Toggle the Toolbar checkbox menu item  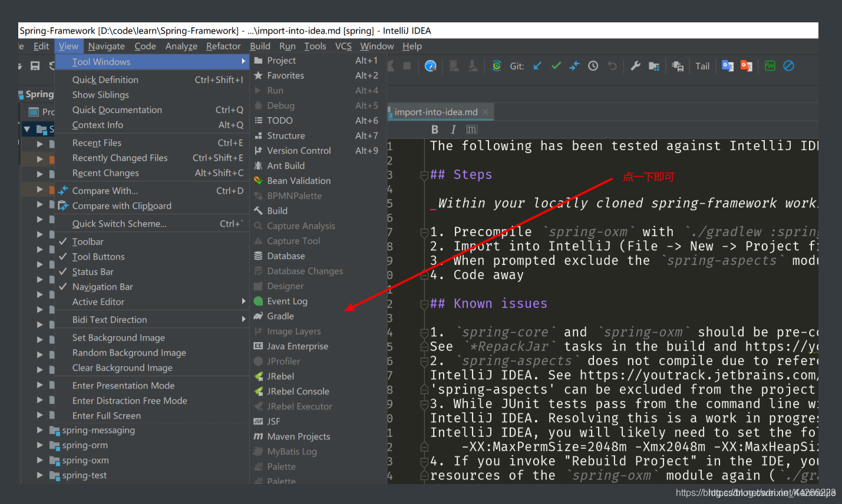pyautogui.click(x=153, y=241)
